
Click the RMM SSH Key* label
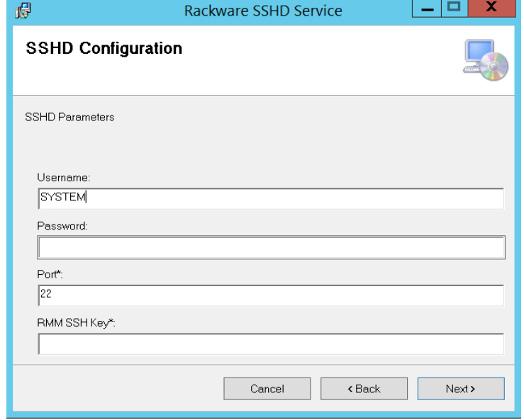[x=76, y=323]
